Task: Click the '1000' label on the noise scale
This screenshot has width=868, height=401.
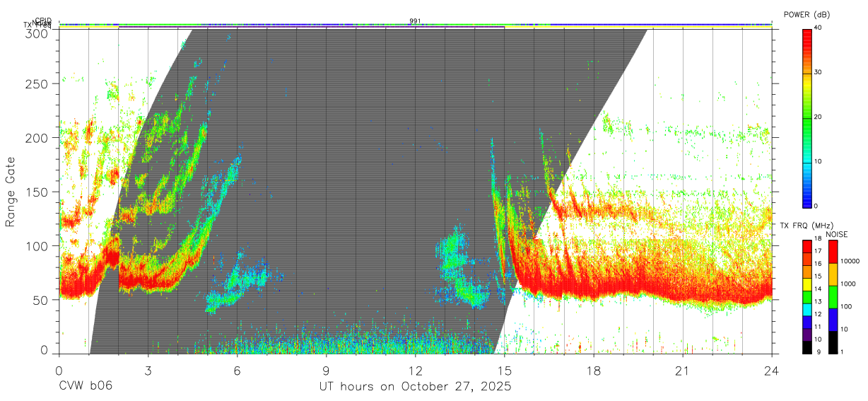Action: 847,284
